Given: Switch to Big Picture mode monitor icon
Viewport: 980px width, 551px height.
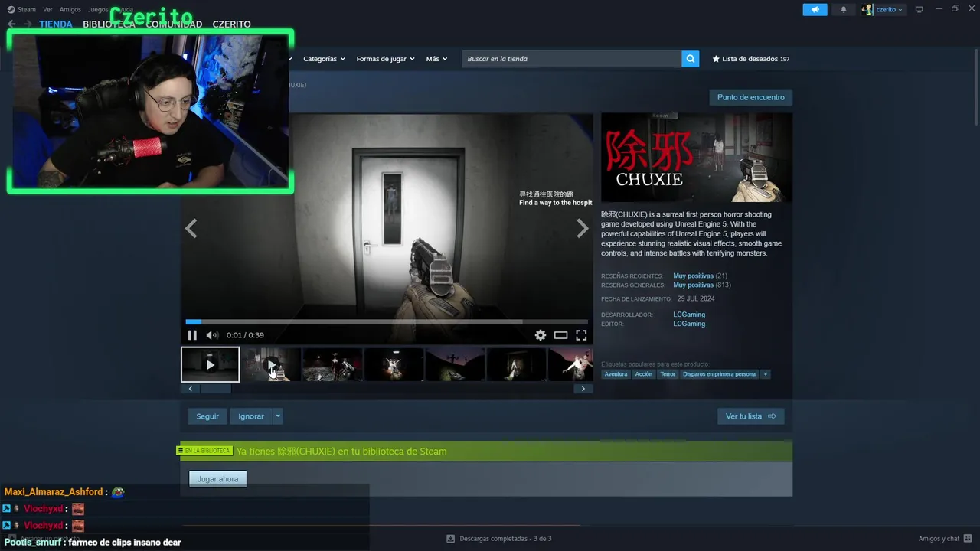Looking at the screenshot, I should pyautogui.click(x=919, y=9).
